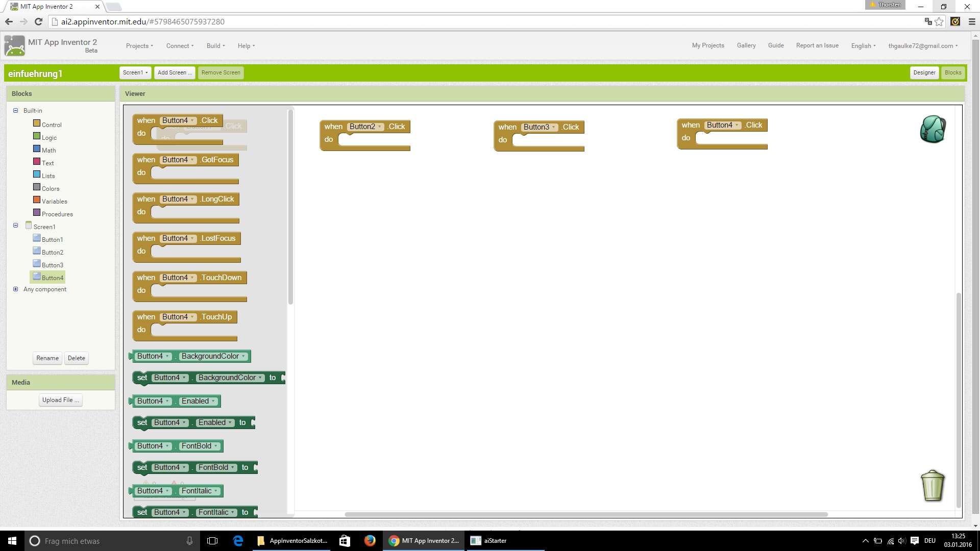Click the Cortana search box
The image size is (980, 551).
tap(112, 541)
